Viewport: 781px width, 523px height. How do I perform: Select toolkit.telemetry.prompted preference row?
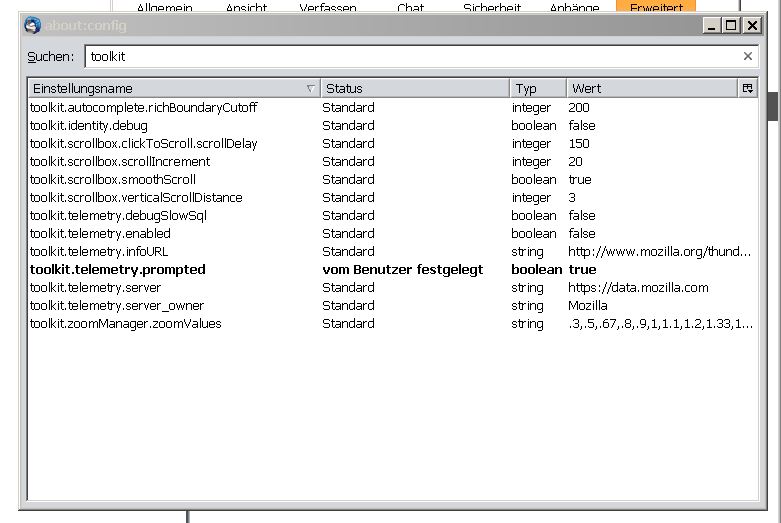[x=117, y=270]
